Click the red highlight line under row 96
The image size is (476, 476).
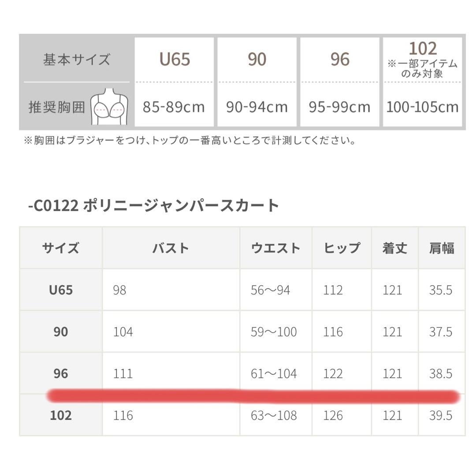[253, 396]
